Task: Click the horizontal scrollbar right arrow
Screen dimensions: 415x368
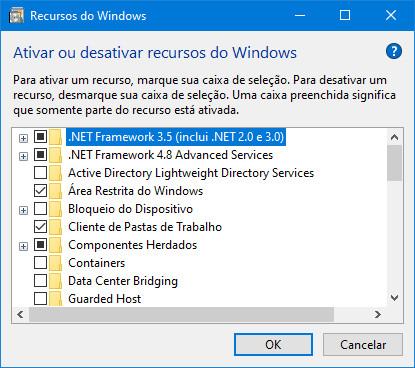Action: click(378, 314)
